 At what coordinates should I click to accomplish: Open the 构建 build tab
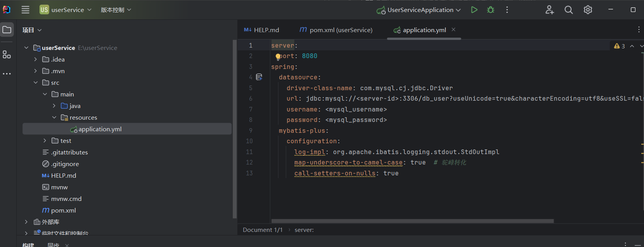click(28, 245)
